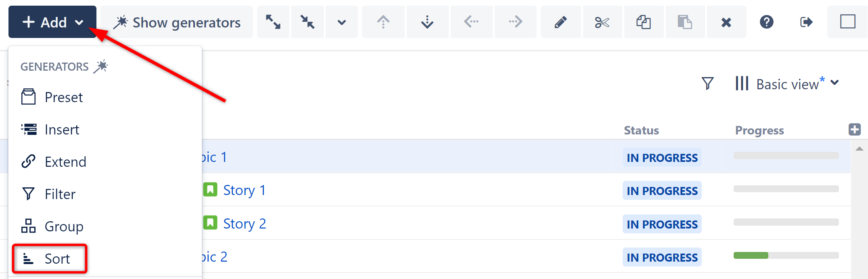The image size is (868, 279).
Task: Toggle the Show generators button
Action: [177, 22]
